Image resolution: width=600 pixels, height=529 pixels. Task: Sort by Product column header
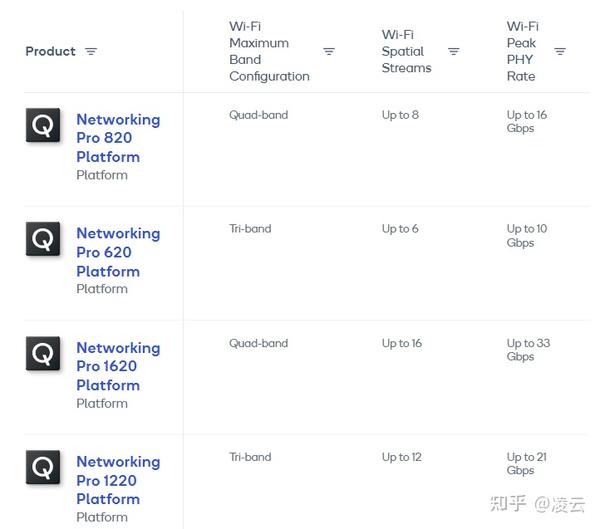(x=50, y=51)
